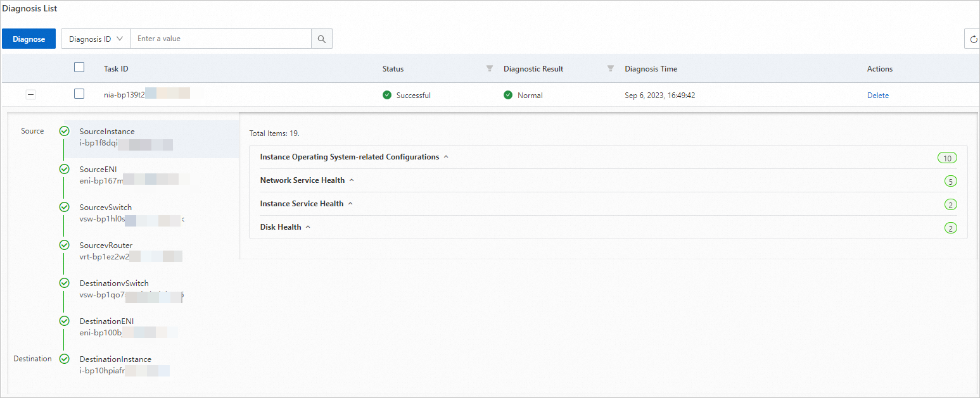
Task: Click the Source label in topology
Action: pyautogui.click(x=32, y=131)
